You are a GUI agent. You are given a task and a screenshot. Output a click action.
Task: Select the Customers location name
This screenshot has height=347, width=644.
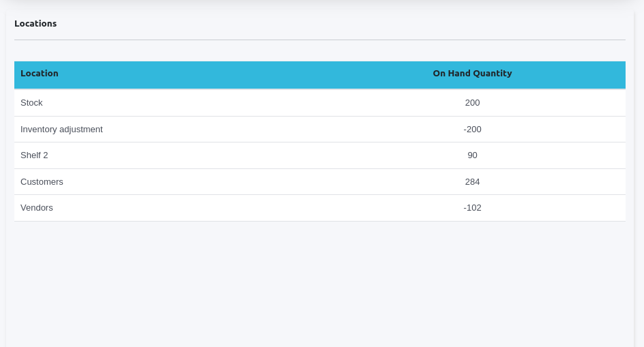(42, 182)
